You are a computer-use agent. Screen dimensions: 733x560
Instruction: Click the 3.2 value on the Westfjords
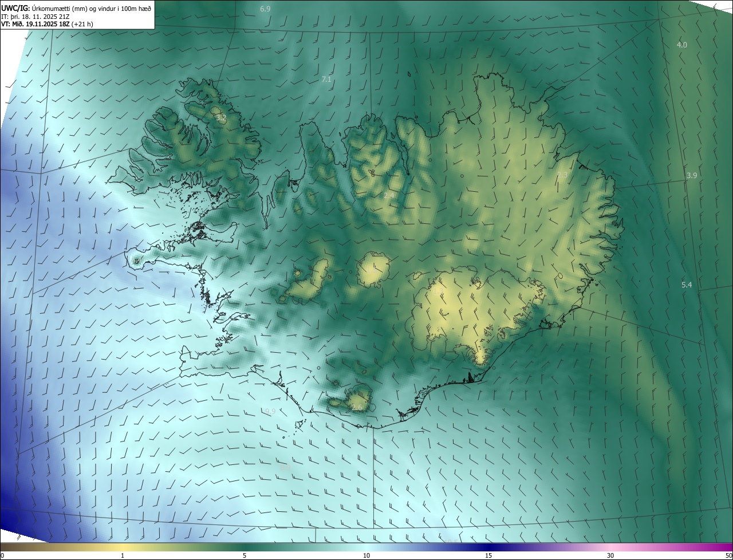[x=221, y=117]
